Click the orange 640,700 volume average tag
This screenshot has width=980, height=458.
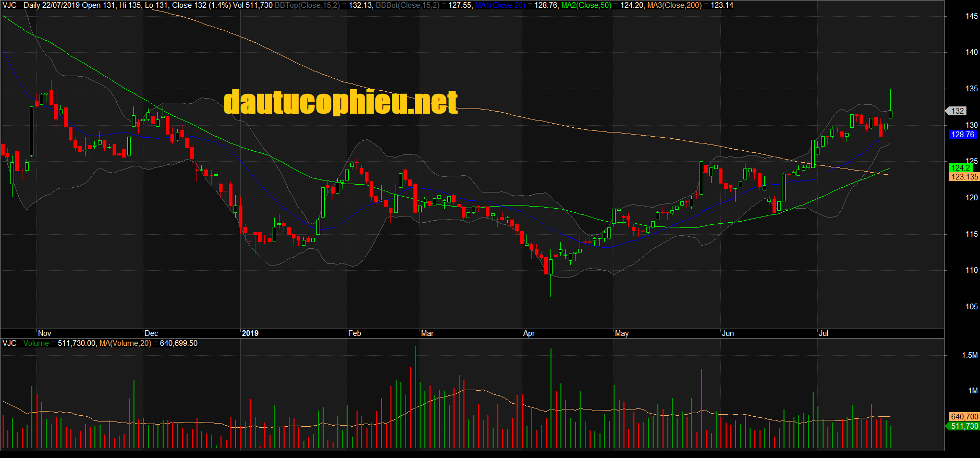tap(964, 417)
